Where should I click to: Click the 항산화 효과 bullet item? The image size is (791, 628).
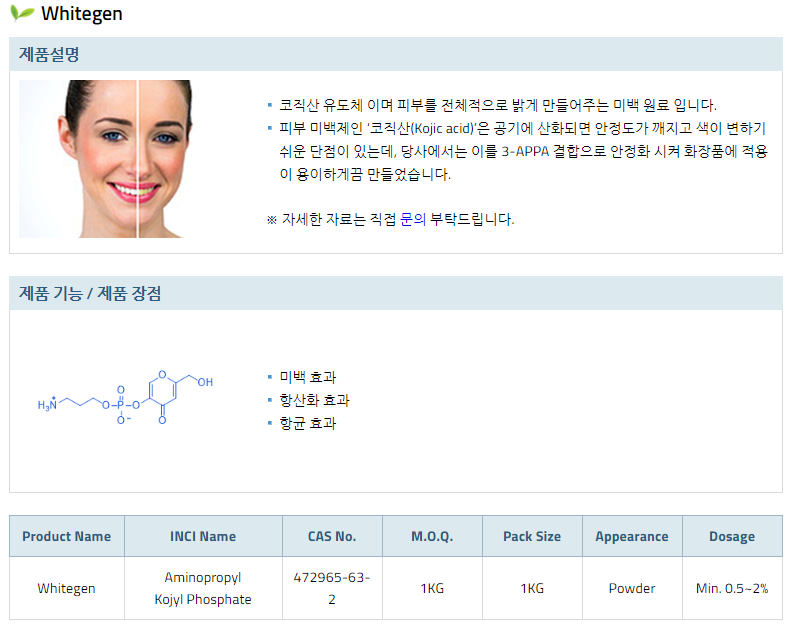314,400
